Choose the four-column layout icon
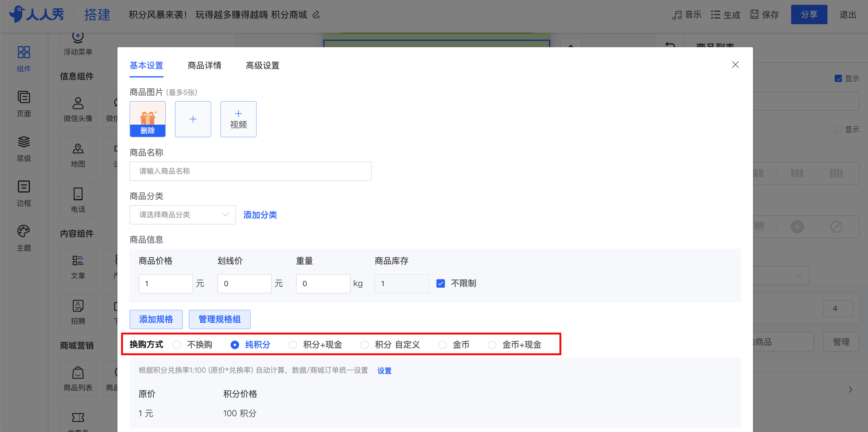The image size is (868, 432). [x=836, y=173]
